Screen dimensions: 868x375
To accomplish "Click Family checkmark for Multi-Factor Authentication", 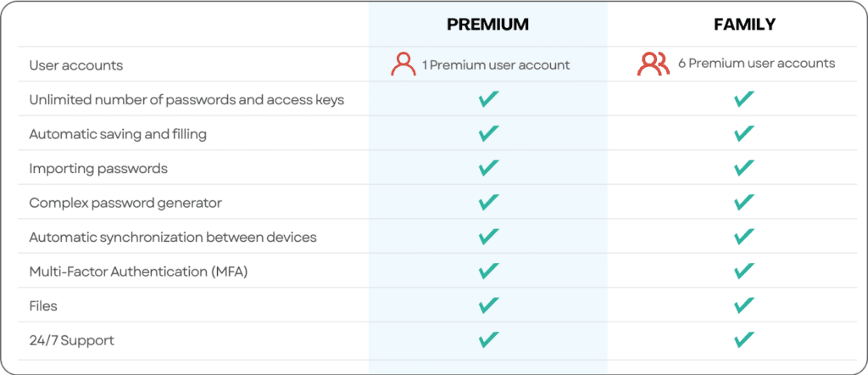I will [743, 271].
